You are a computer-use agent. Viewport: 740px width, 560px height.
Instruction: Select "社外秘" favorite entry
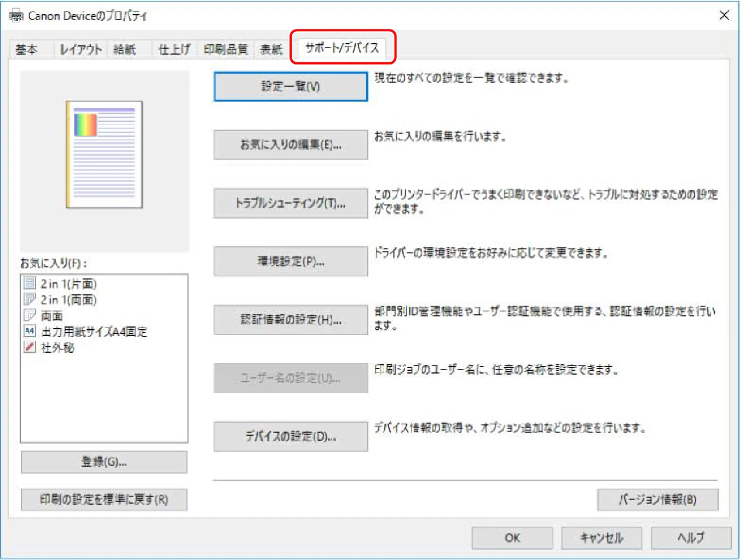pos(57,347)
